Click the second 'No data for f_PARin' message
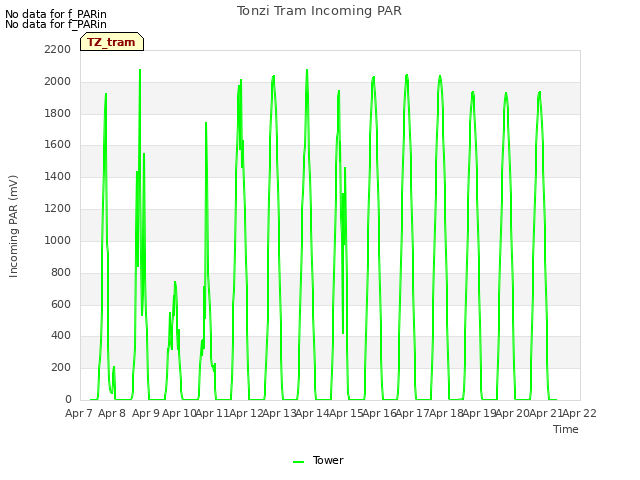The image size is (640, 480). pyautogui.click(x=56, y=24)
